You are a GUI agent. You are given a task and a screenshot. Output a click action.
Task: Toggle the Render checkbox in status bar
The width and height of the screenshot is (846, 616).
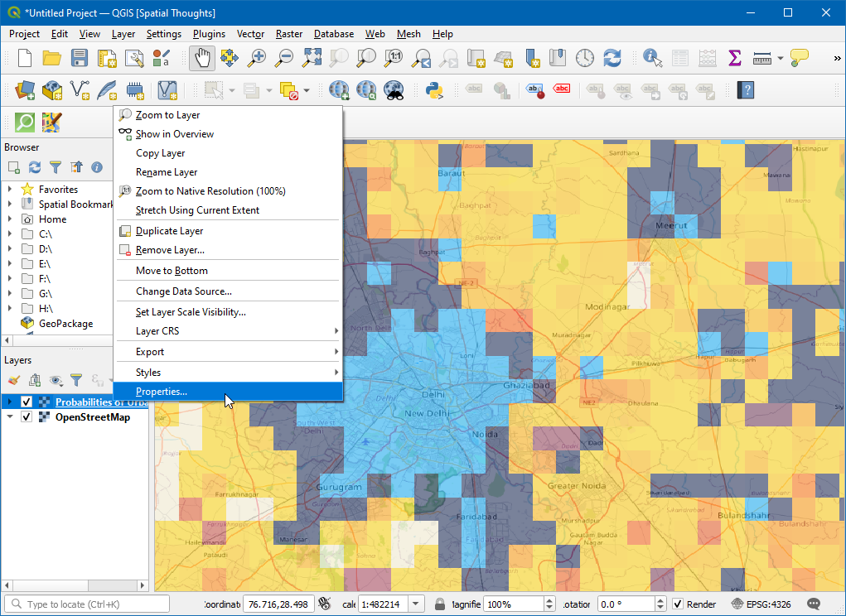point(678,604)
